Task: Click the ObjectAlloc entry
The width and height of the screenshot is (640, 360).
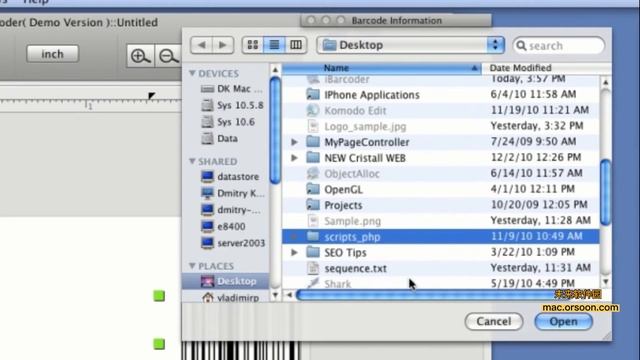Action: point(440,174)
